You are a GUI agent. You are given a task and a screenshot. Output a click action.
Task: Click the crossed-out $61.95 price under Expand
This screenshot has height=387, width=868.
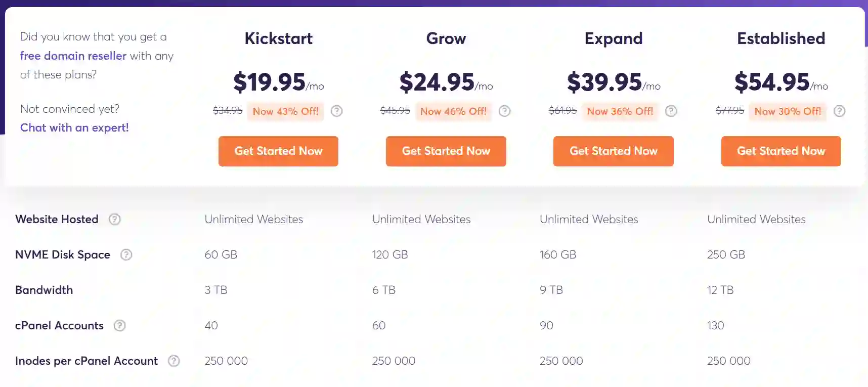(562, 111)
